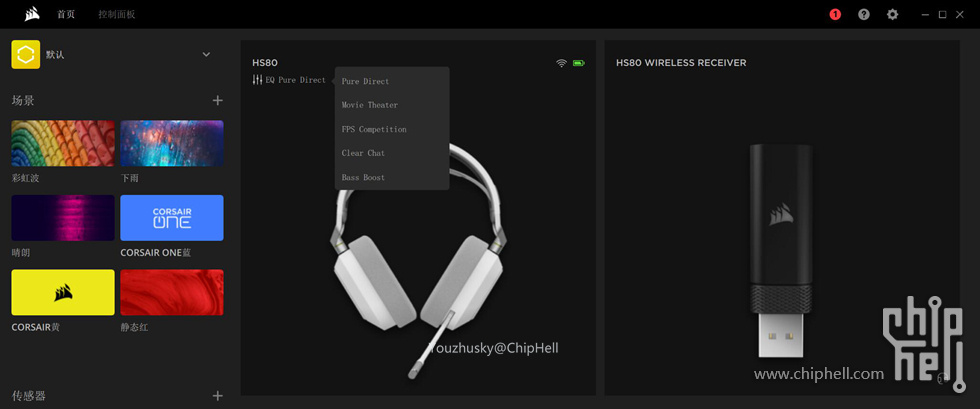Maximize the iCUE window
The height and width of the screenshot is (409, 980).
click(x=942, y=14)
